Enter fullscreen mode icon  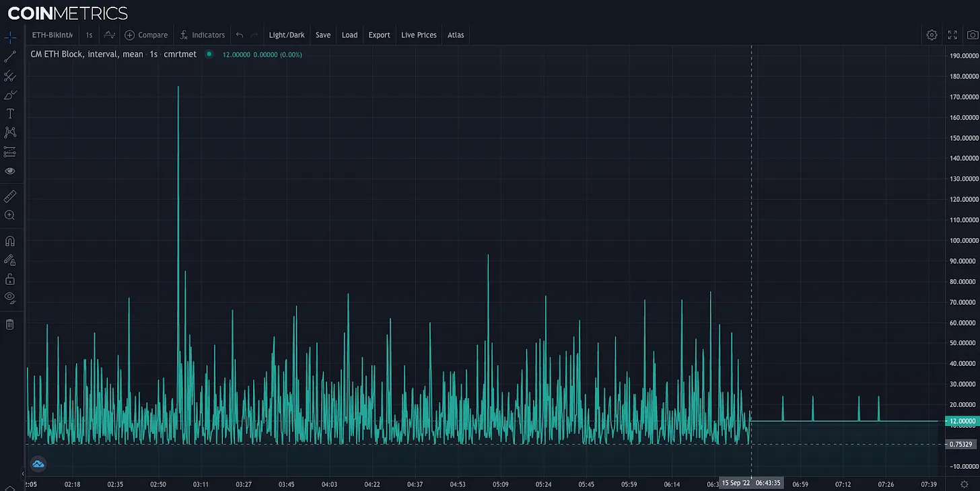click(952, 35)
